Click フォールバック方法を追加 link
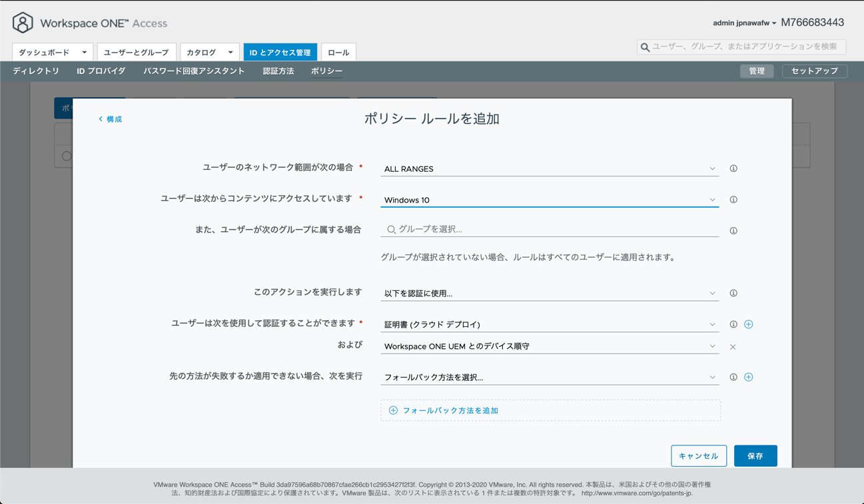The height and width of the screenshot is (504, 864). tap(450, 411)
